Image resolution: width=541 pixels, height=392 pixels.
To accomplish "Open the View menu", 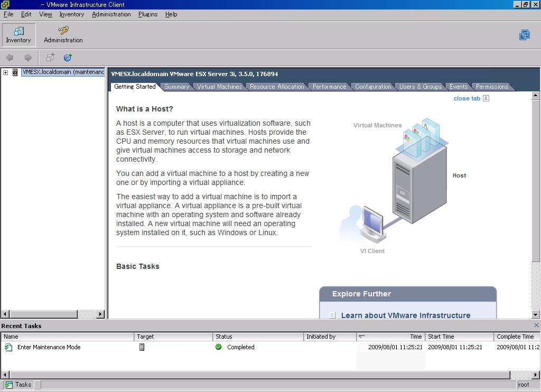I will (45, 14).
